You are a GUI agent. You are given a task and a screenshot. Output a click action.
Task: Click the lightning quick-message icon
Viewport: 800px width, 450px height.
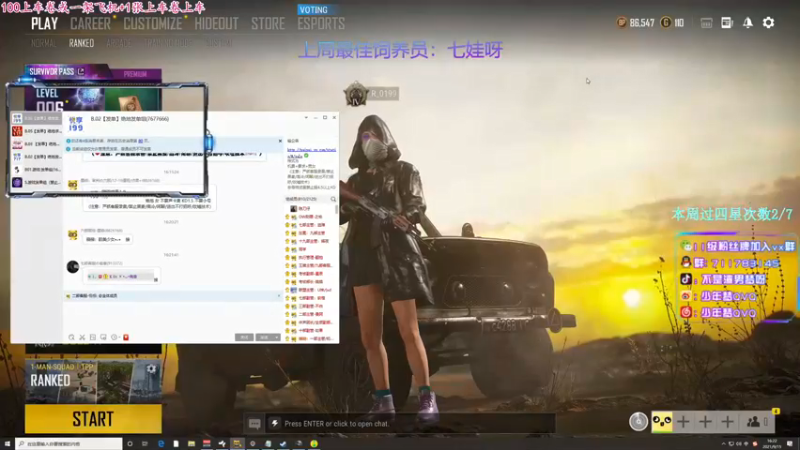coord(274,423)
